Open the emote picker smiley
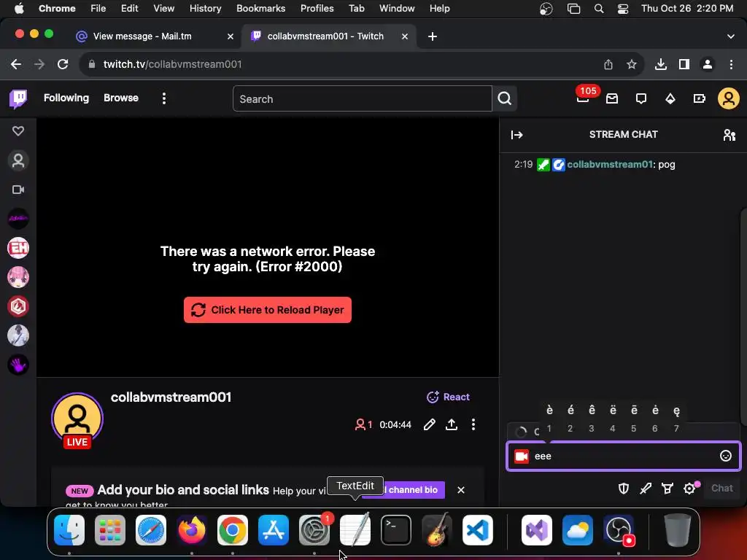 (x=725, y=456)
